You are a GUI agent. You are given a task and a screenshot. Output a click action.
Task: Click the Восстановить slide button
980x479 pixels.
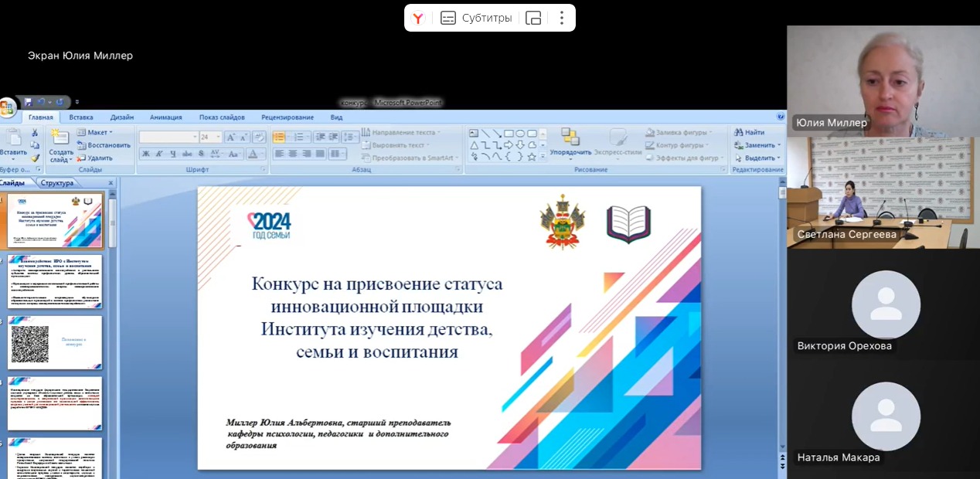[x=104, y=145]
